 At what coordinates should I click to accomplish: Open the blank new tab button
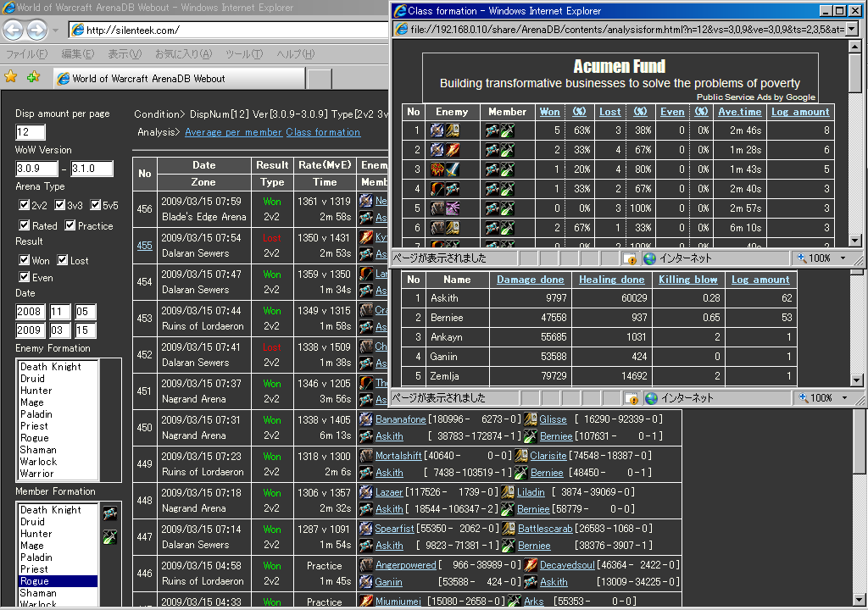[x=320, y=79]
